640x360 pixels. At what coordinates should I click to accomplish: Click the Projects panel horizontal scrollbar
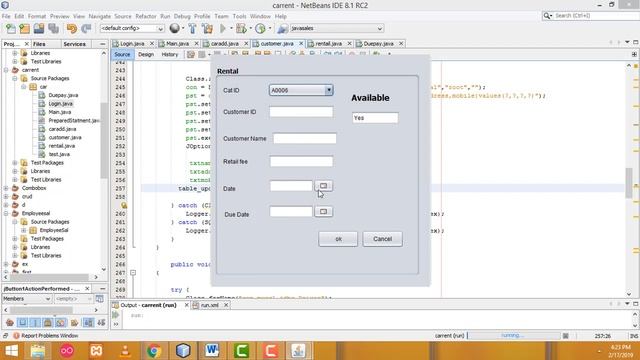(x=49, y=277)
